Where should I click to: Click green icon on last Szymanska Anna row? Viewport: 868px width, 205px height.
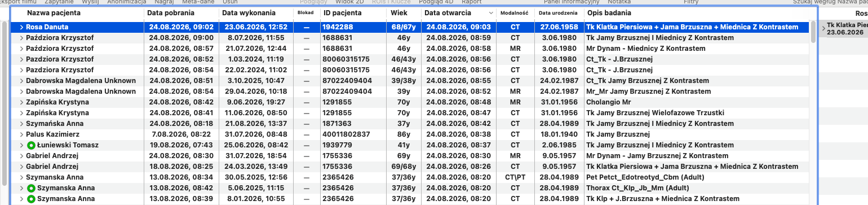point(31,199)
